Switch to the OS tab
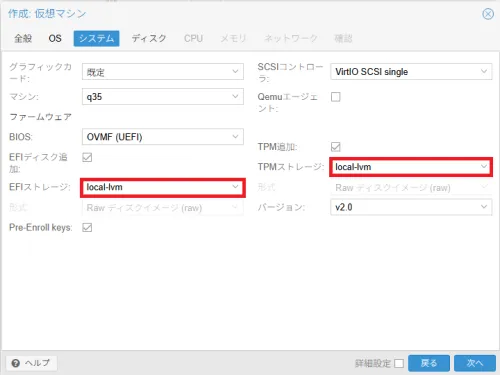This screenshot has height=375, width=500. tap(55, 38)
